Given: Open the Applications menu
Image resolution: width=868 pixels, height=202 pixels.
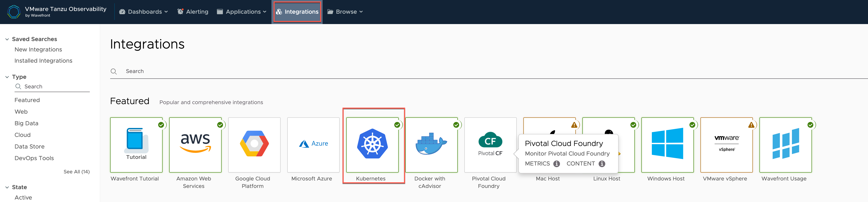Looking at the screenshot, I should [242, 12].
